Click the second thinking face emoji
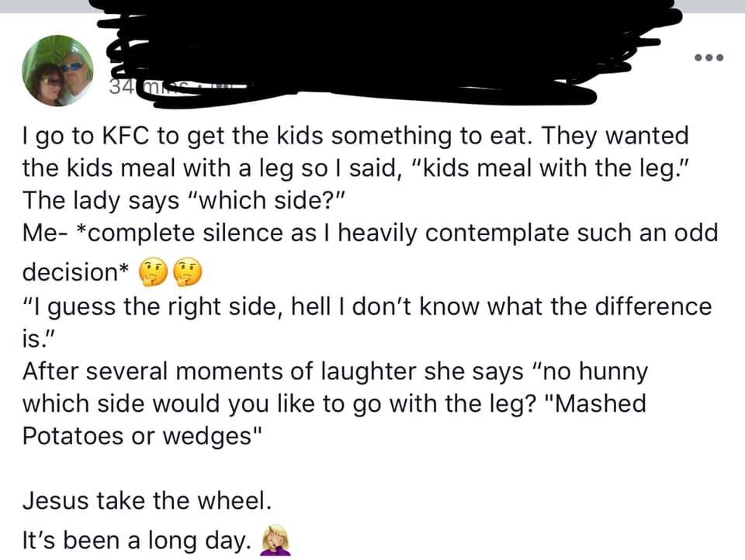 [187, 271]
